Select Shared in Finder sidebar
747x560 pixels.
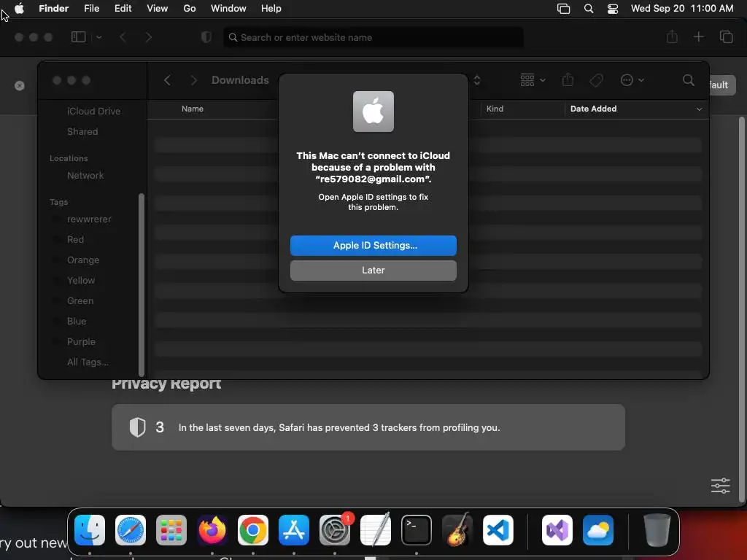pyautogui.click(x=82, y=131)
